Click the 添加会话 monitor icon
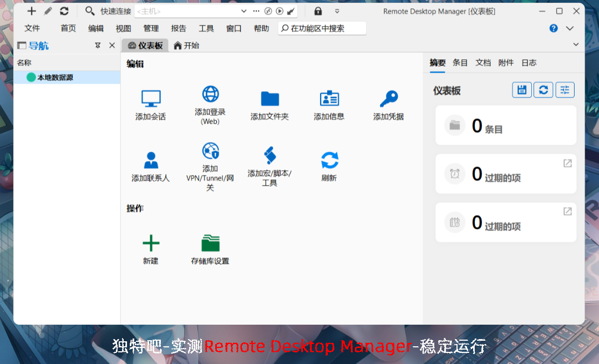Viewport: 599px width, 364px height. (151, 99)
